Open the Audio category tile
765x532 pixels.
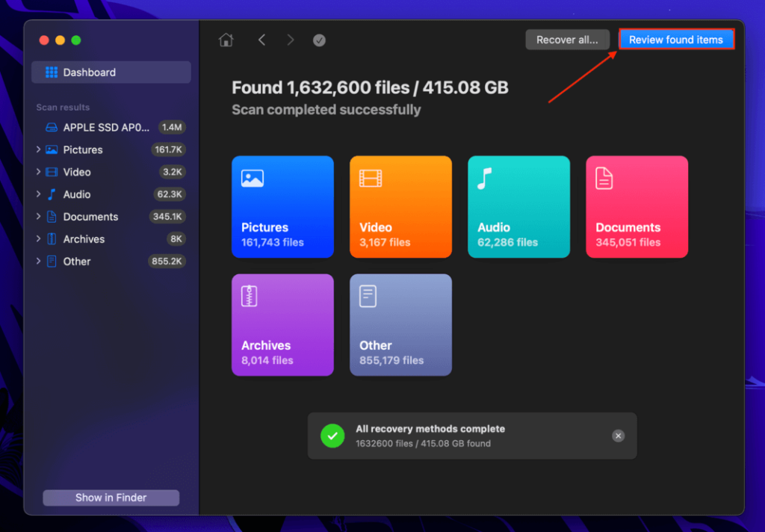(518, 207)
